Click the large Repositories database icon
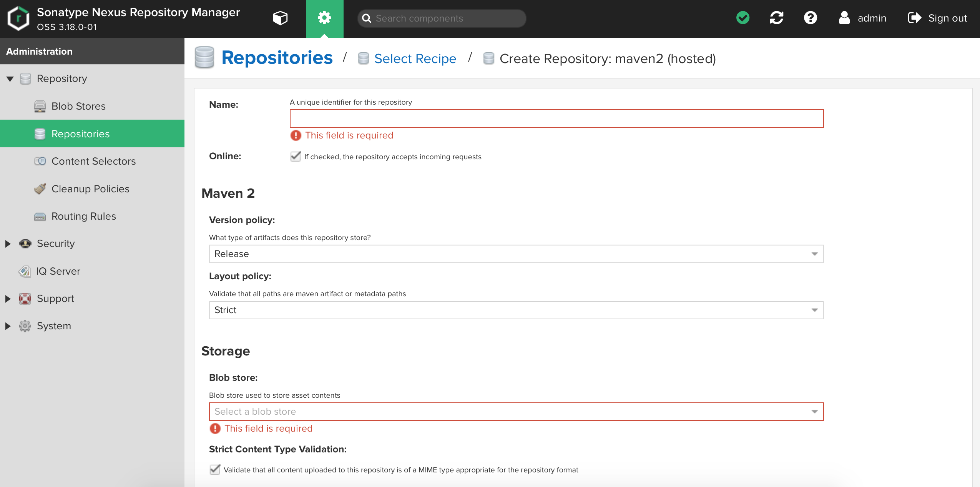This screenshot has width=980, height=487. [x=204, y=57]
